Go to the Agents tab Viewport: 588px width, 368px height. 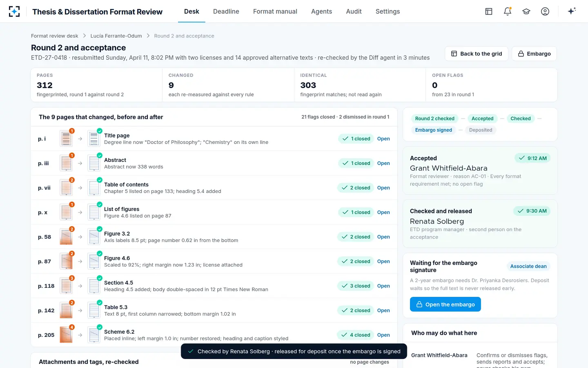click(321, 11)
